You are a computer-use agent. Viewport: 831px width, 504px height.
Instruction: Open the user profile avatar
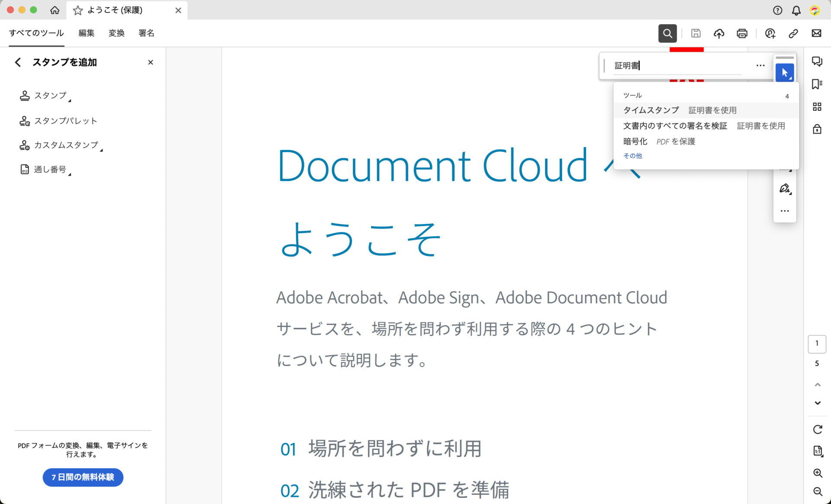click(x=815, y=10)
